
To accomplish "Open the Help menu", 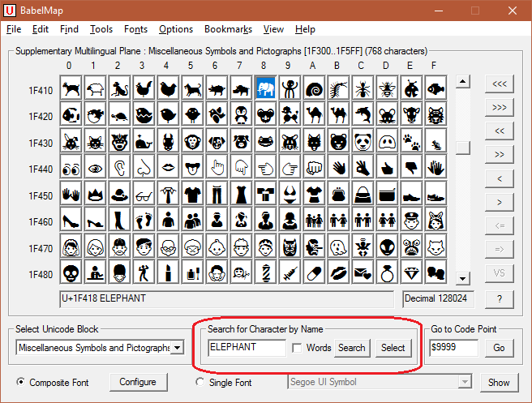I will point(305,29).
